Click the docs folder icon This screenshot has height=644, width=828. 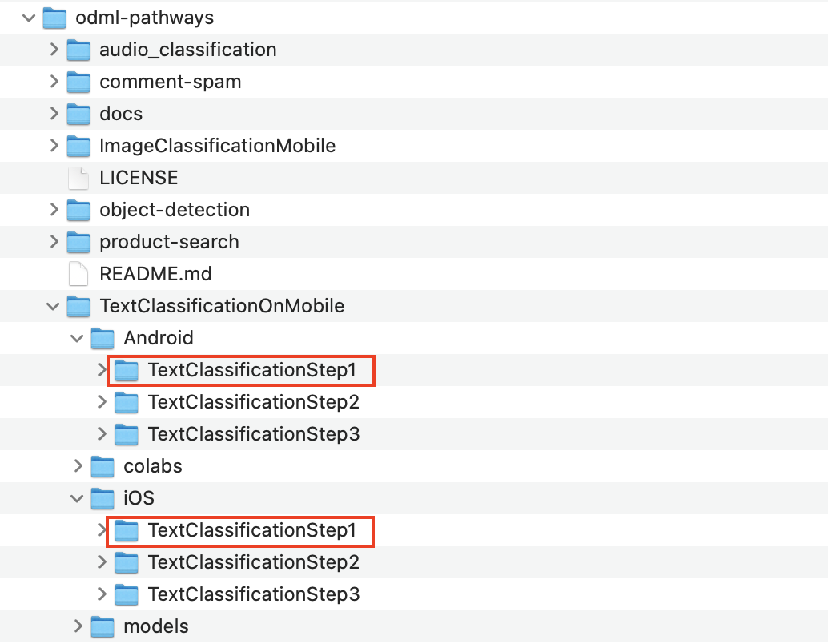click(x=78, y=114)
